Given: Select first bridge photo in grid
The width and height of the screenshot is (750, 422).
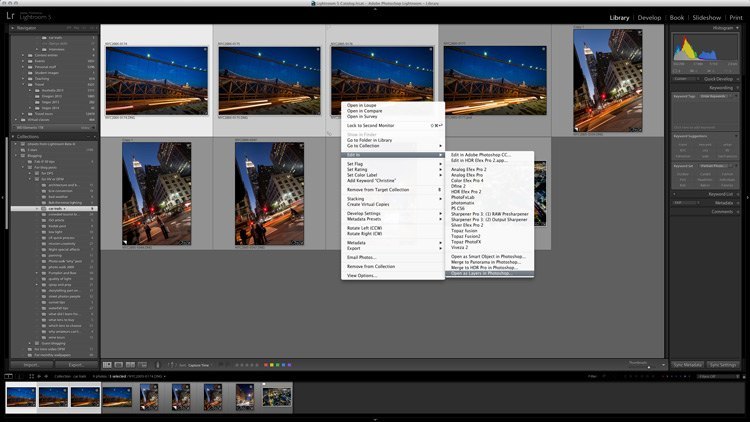Looking at the screenshot, I should coord(157,81).
